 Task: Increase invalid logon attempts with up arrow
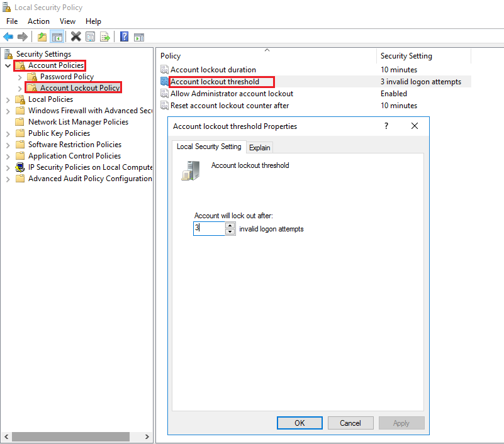click(x=230, y=225)
